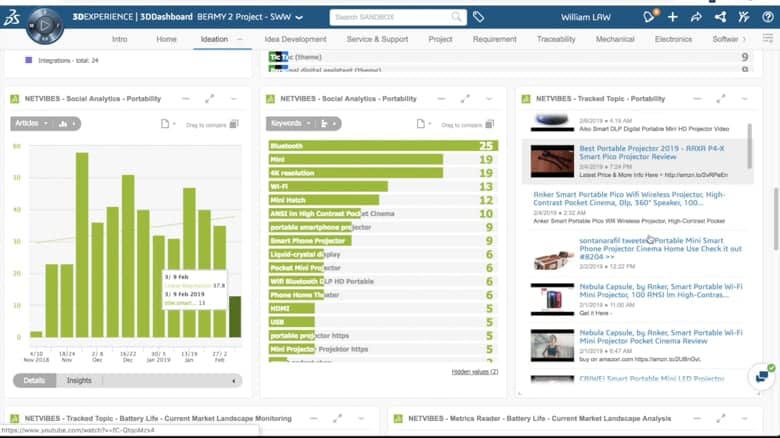Expand Tracked Topic Portability widget menu chevron
The image size is (780, 438).
(745, 99)
